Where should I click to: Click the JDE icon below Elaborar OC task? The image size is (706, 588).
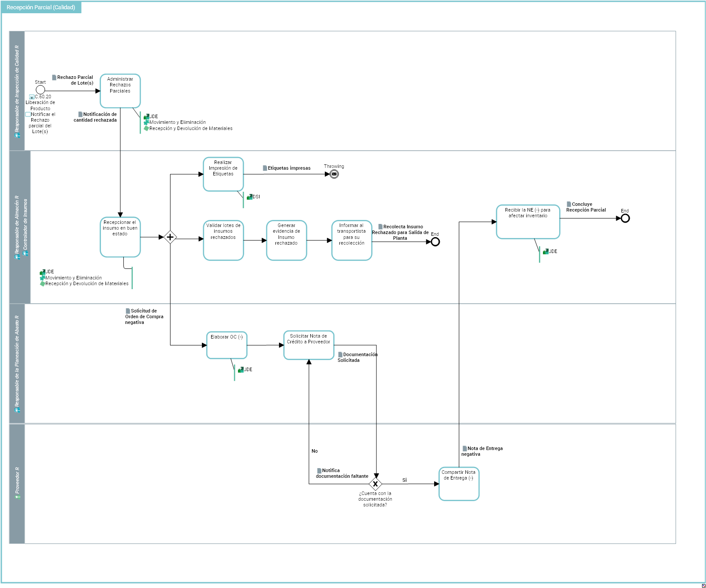point(241,369)
